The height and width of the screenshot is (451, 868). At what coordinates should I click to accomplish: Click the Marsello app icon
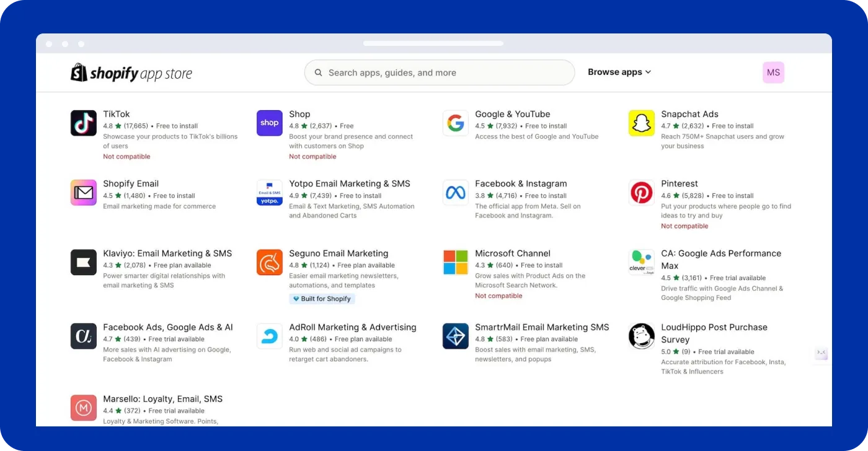(83, 408)
